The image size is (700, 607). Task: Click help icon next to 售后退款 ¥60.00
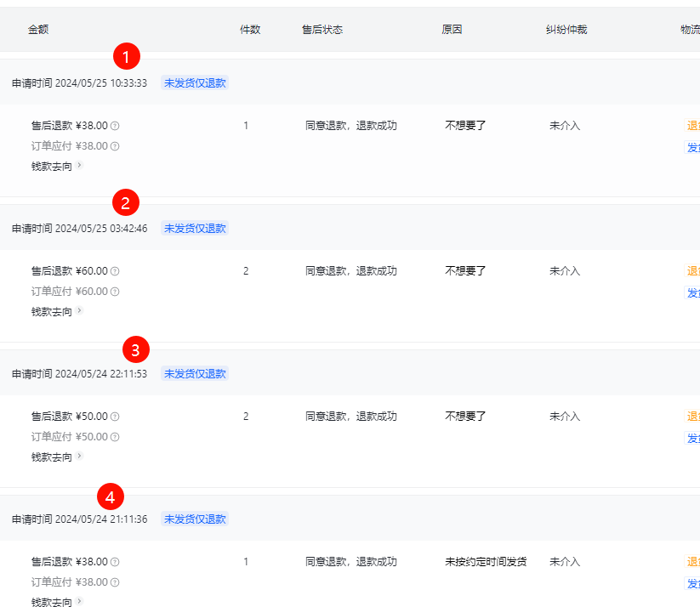point(115,271)
